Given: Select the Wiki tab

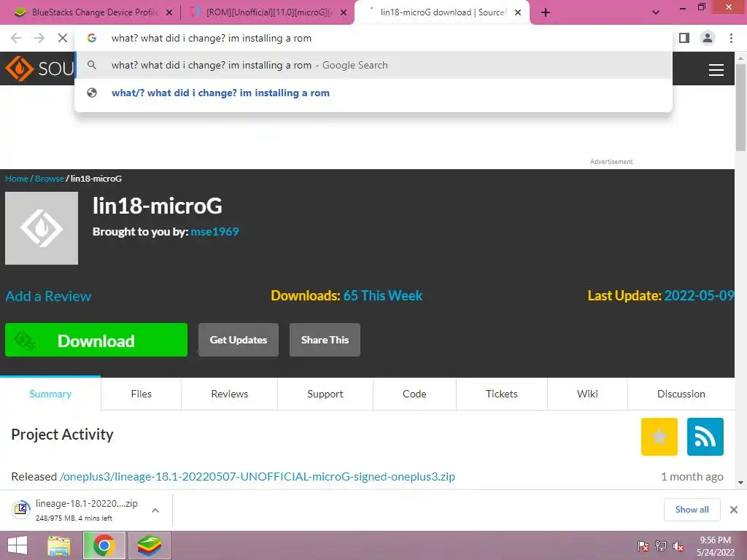Looking at the screenshot, I should pos(587,394).
